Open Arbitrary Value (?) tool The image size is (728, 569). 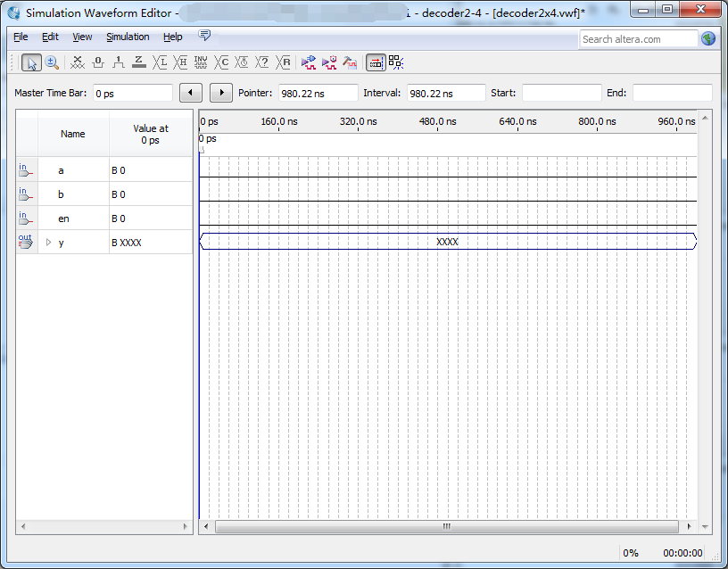click(x=262, y=62)
